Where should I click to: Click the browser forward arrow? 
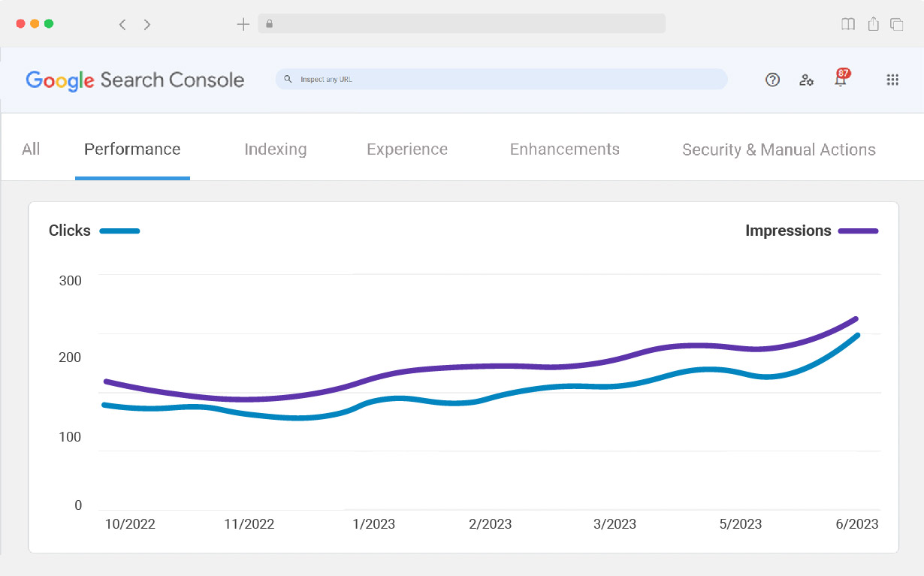pos(147,24)
